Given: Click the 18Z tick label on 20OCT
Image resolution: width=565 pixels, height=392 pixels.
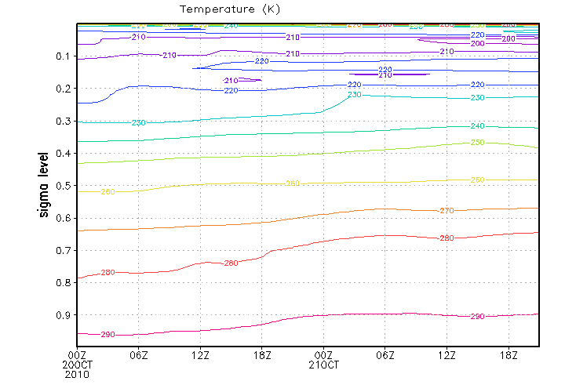Looking at the screenshot, I should [262, 356].
